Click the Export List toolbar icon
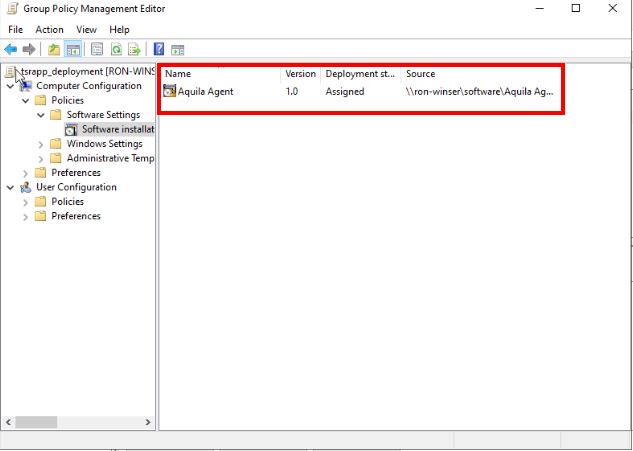Screen dimensions: 633x451 click(135, 49)
